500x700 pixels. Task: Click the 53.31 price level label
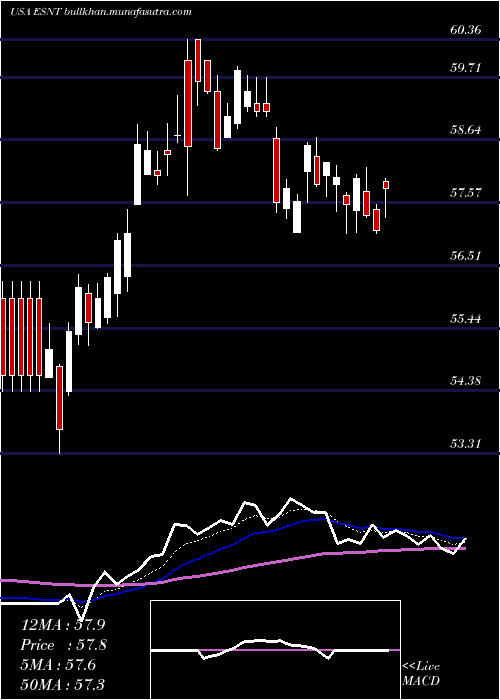(466, 444)
